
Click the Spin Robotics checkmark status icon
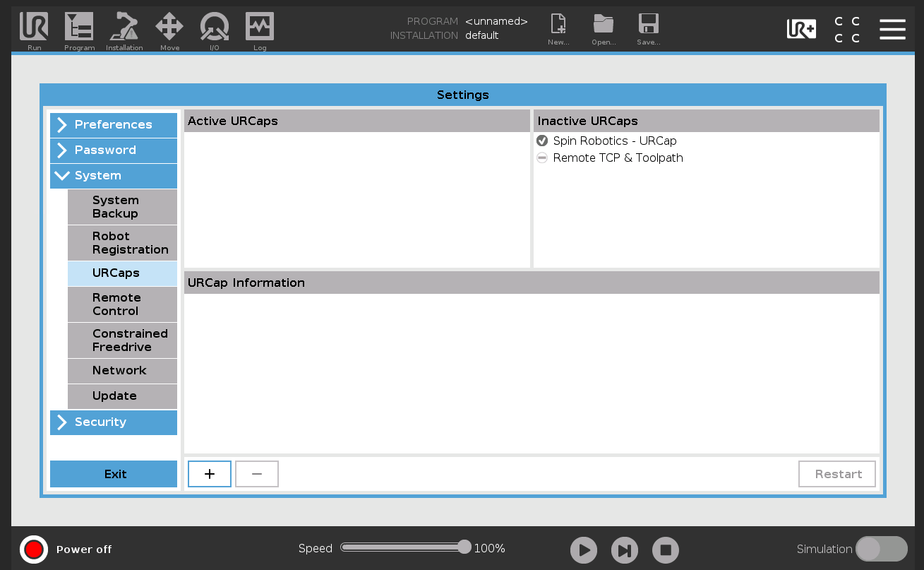542,141
